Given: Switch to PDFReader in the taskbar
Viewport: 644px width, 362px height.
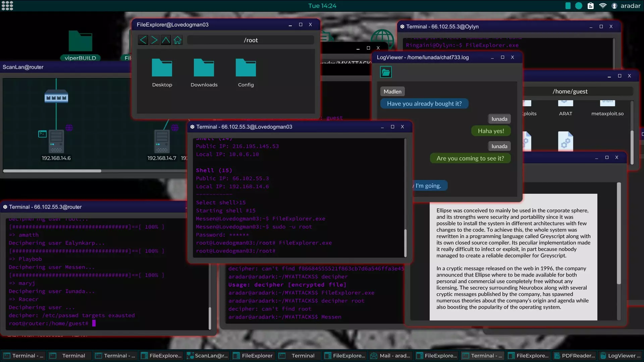Looking at the screenshot, I should pyautogui.click(x=575, y=356).
